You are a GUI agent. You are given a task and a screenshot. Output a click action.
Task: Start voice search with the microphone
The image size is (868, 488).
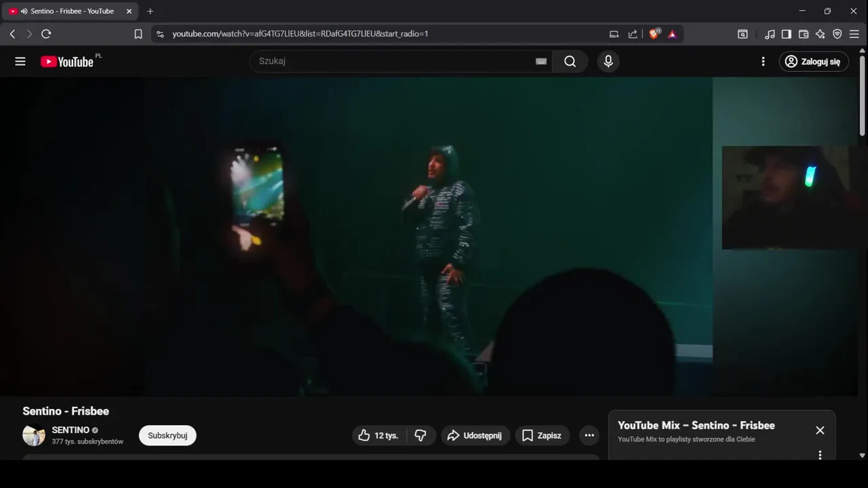tap(608, 62)
